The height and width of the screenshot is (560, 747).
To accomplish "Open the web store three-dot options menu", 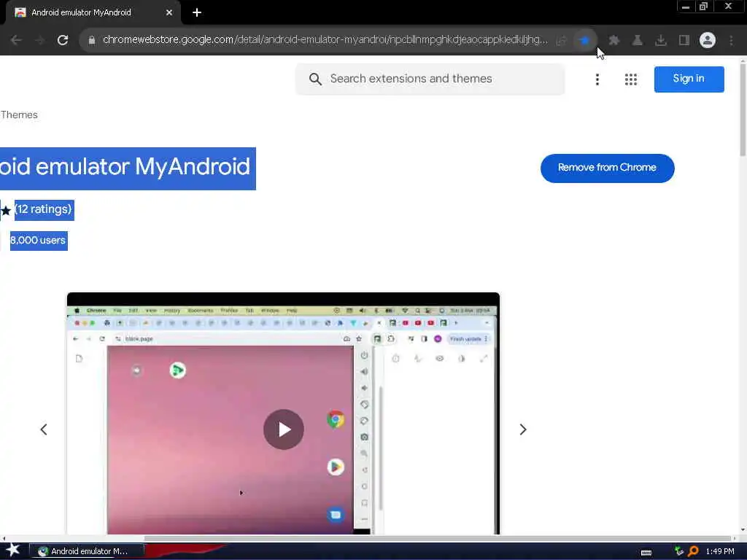I will click(x=597, y=79).
